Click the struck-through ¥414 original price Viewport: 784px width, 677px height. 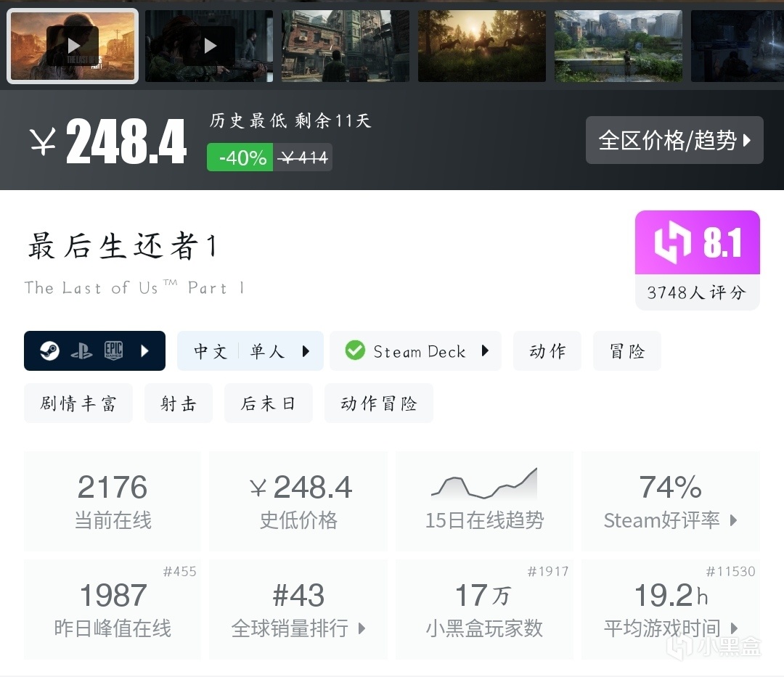click(x=303, y=157)
